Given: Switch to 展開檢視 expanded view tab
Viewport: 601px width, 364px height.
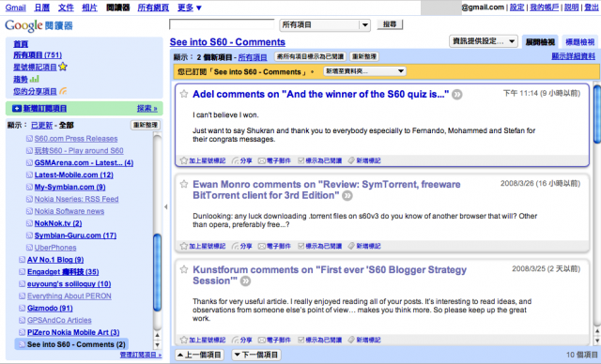Looking at the screenshot, I should tap(540, 41).
